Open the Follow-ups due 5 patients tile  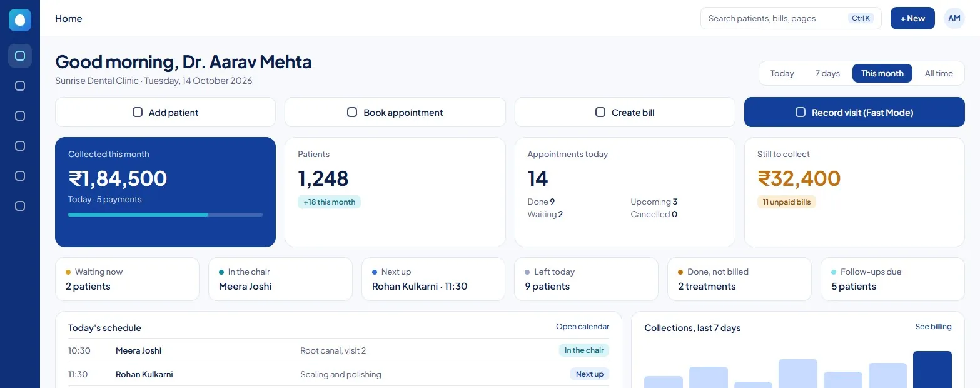[892, 279]
